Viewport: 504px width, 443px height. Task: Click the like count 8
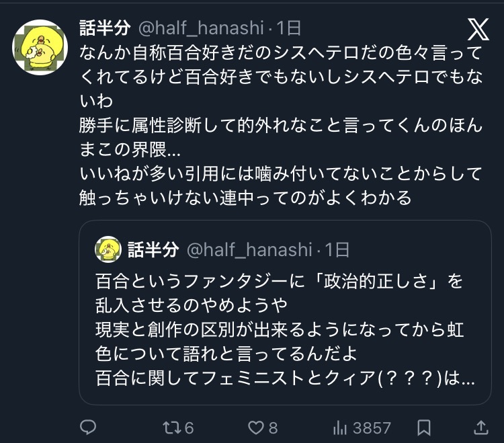pyautogui.click(x=273, y=427)
